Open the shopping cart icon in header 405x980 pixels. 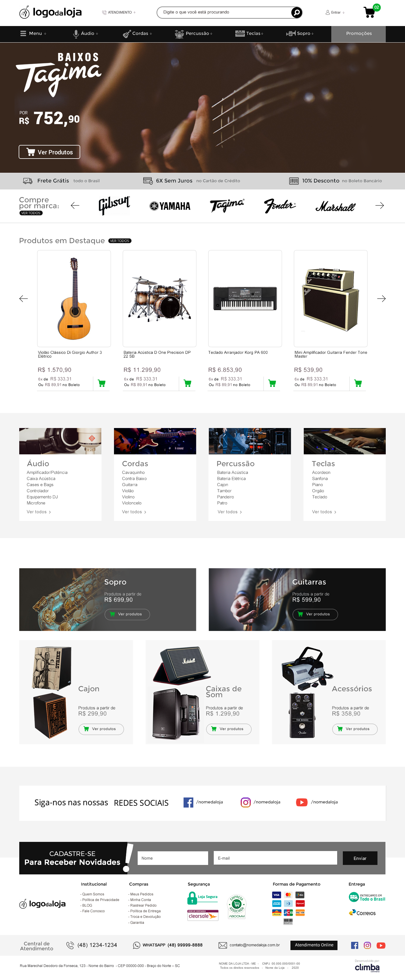pyautogui.click(x=369, y=12)
